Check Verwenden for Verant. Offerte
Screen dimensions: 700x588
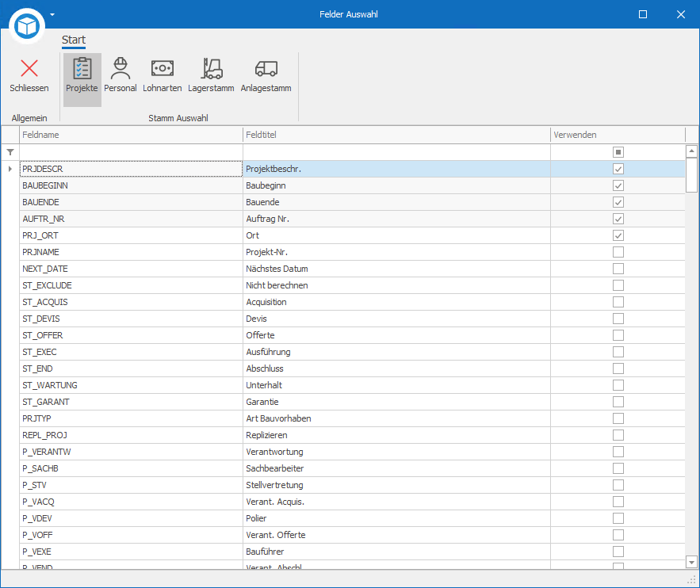pos(618,536)
